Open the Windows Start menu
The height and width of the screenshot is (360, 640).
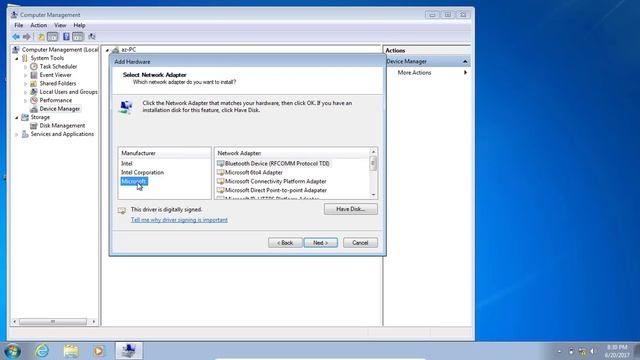coord(12,351)
